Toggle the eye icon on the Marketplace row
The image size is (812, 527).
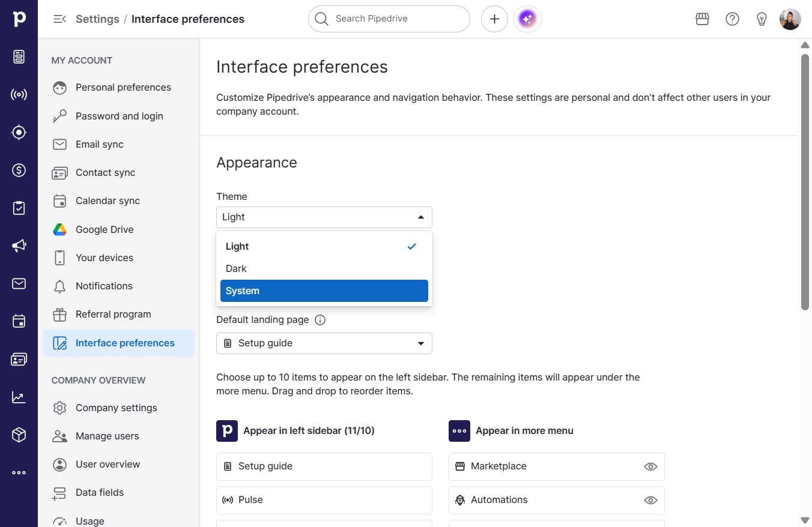coord(650,466)
